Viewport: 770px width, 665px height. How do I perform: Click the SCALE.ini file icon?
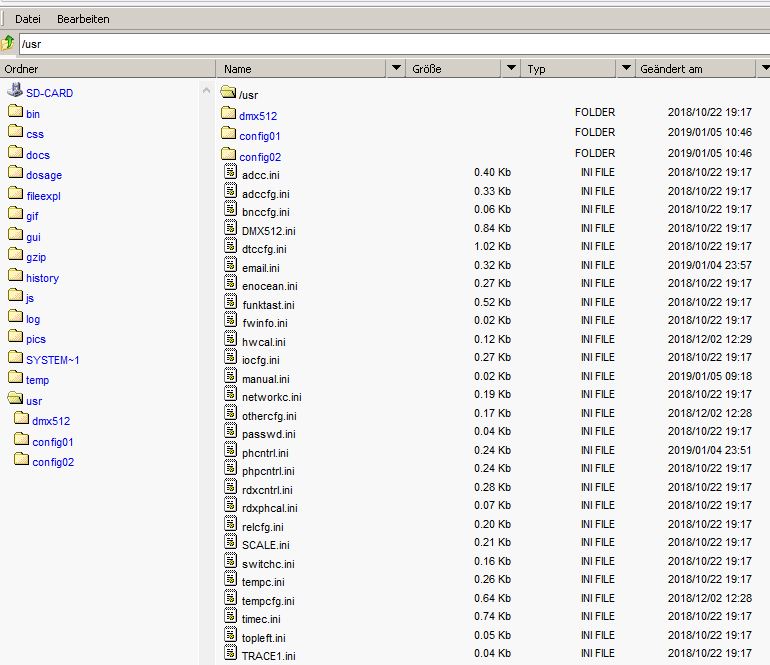[230, 542]
